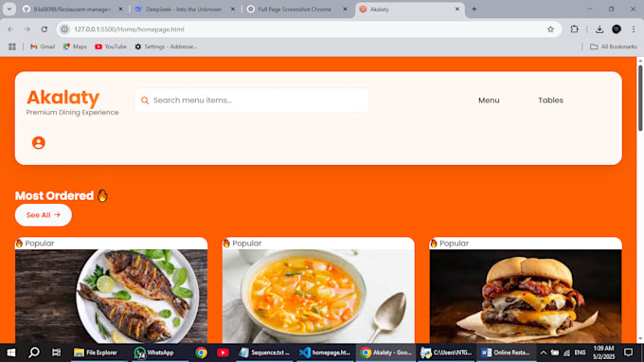Viewport: 644px width, 362px height.
Task: Open Windows taskbar search
Action: pos(34,353)
